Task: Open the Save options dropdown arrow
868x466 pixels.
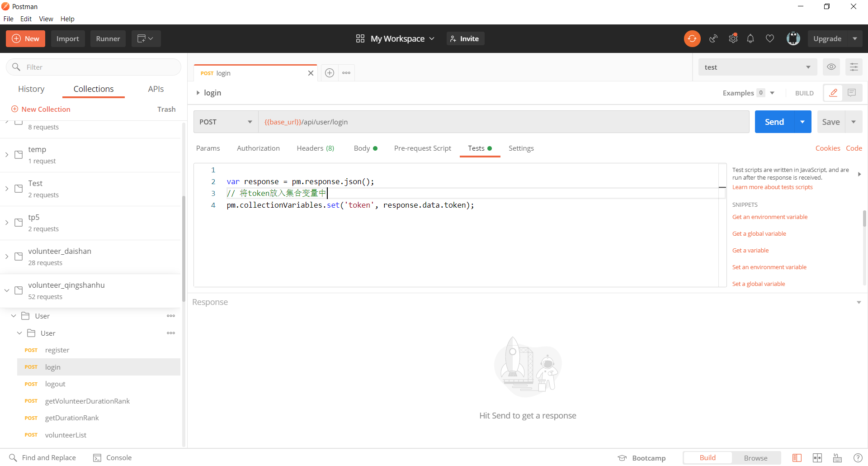Action: [854, 122]
